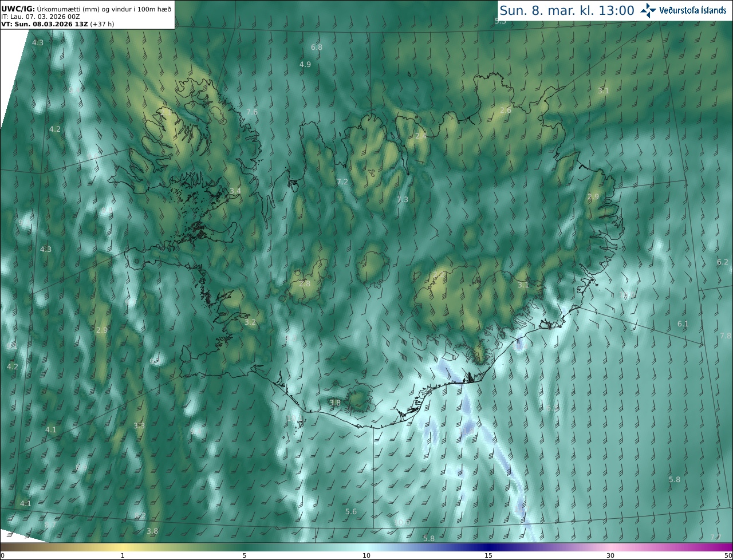Click the map value '6.1'
The image size is (733, 560).
683,324
